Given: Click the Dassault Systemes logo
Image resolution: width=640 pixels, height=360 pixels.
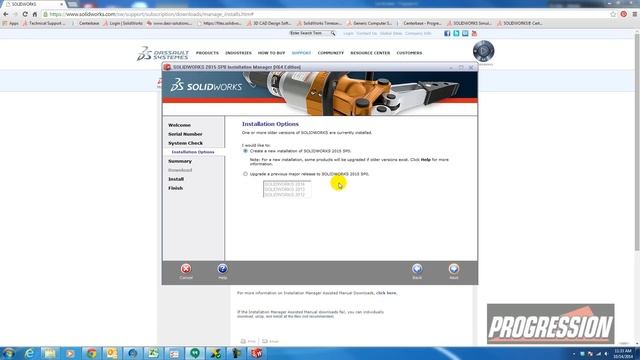Looking at the screenshot, I should point(162,53).
